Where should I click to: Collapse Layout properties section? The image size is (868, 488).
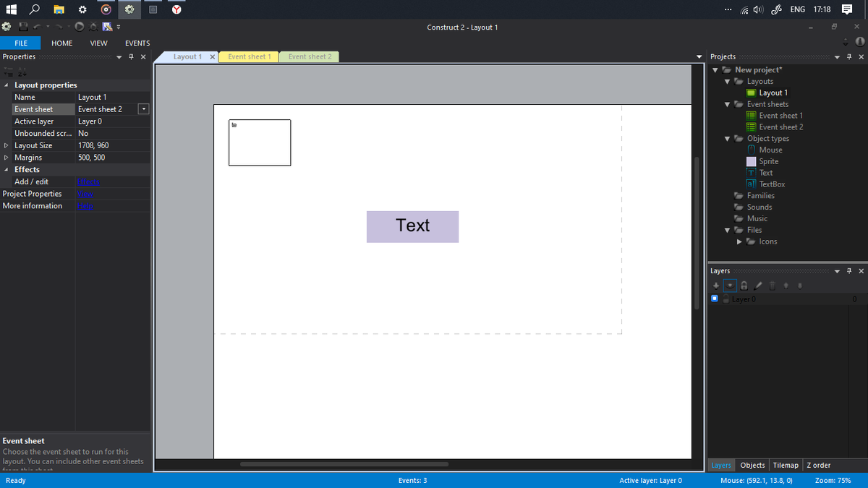tap(7, 85)
